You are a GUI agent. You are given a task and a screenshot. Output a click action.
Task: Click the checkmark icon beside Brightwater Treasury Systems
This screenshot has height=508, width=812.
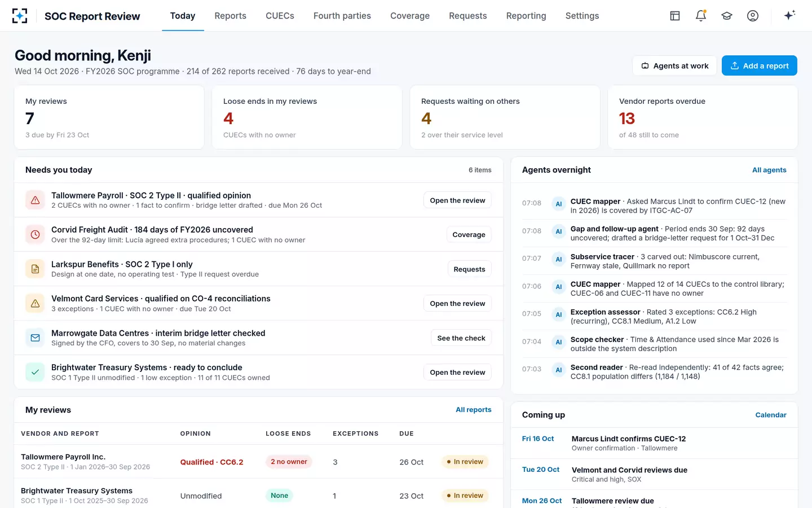(35, 372)
